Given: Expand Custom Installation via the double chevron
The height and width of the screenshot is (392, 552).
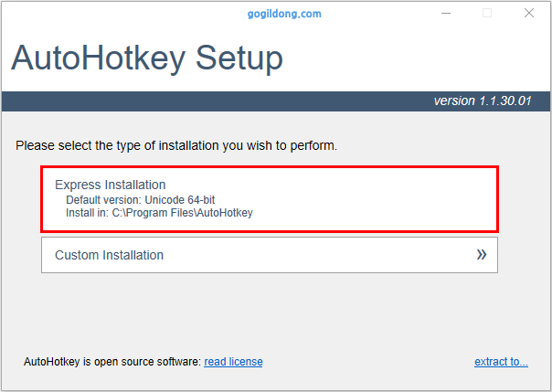Looking at the screenshot, I should (482, 254).
